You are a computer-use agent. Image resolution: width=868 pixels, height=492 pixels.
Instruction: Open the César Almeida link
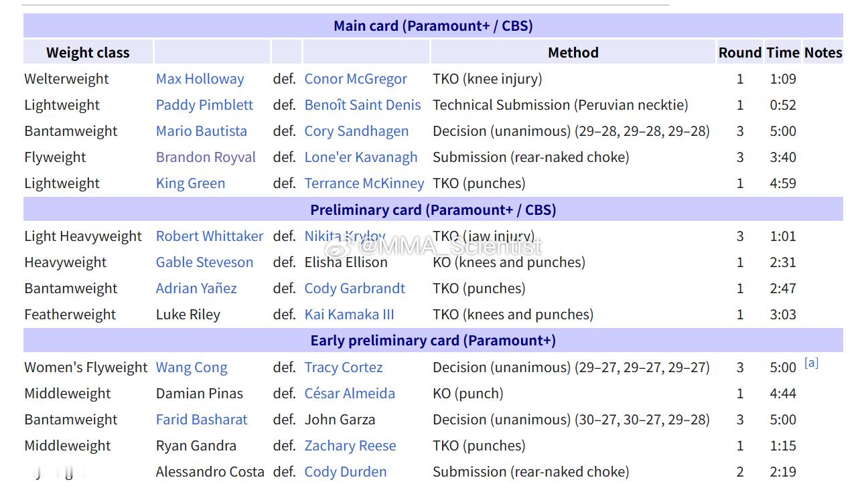[350, 394]
